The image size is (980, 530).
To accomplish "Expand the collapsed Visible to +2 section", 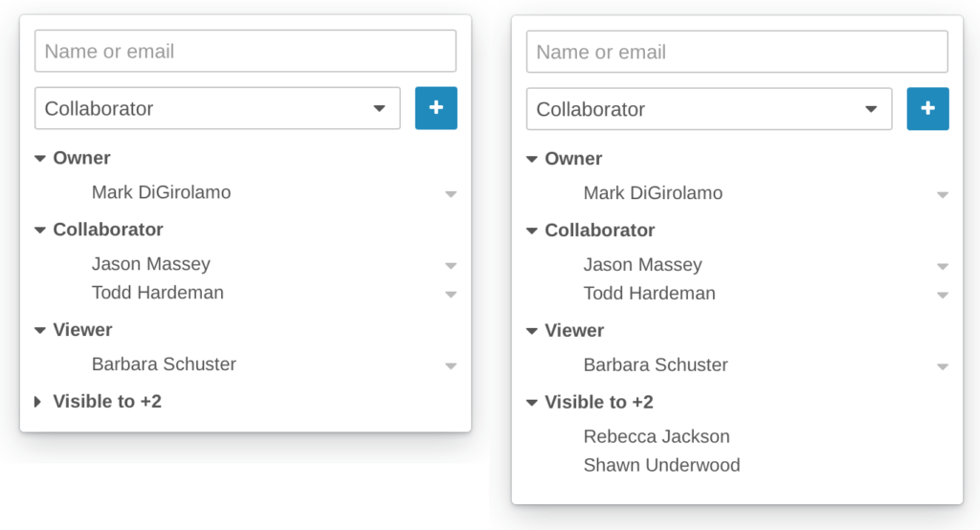I will coord(39,402).
